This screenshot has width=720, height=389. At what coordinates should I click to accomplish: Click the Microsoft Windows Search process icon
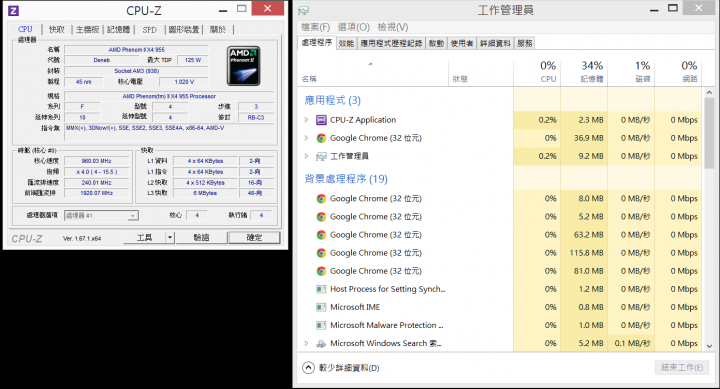(x=321, y=343)
